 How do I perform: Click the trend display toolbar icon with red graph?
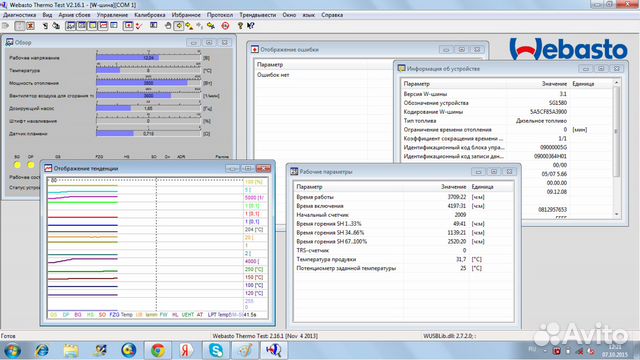[104, 26]
